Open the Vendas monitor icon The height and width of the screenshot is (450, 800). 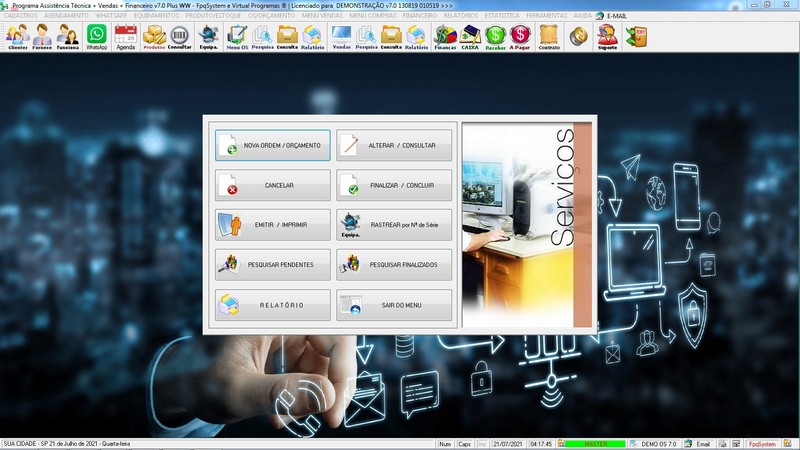(x=341, y=37)
